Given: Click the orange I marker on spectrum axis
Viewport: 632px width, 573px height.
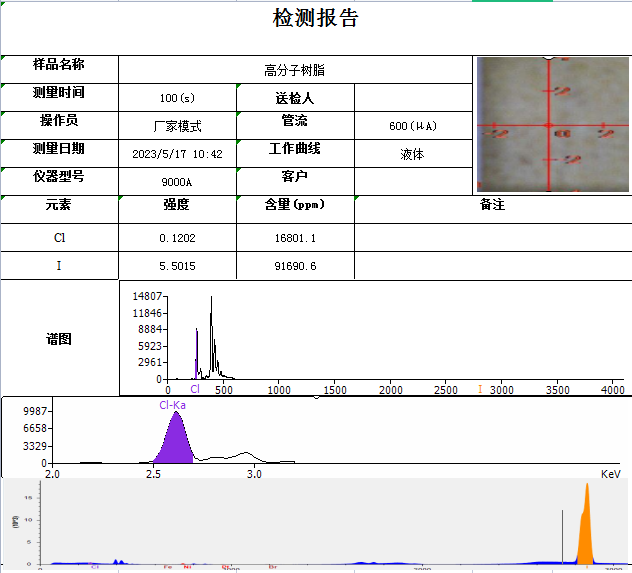Looking at the screenshot, I should coord(480,389).
